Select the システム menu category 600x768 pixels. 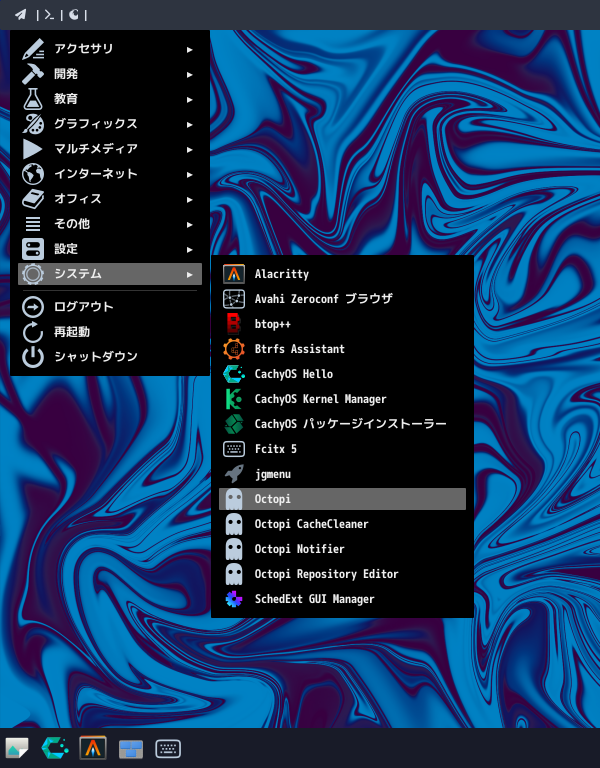tap(110, 274)
